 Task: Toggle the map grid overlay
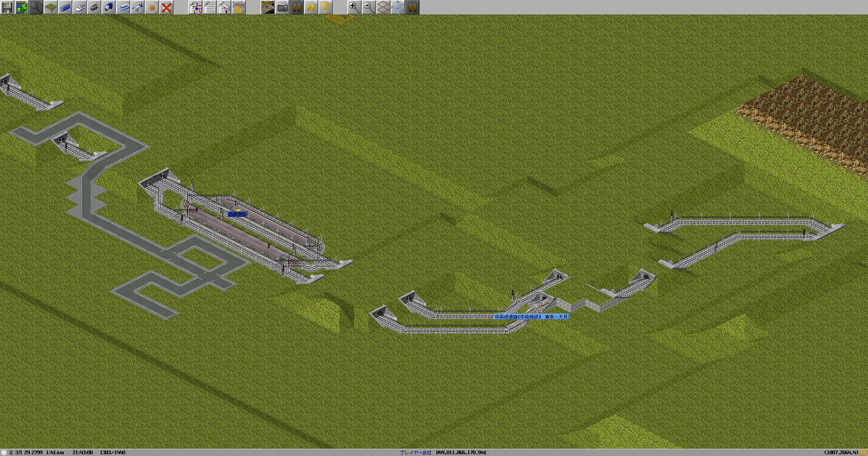(x=383, y=7)
